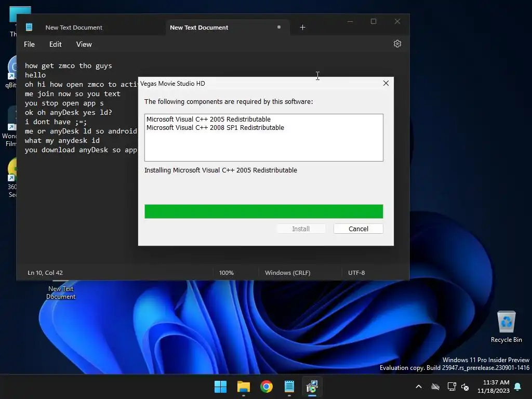Screen dimensions: 532x399
Task: Click the green installation progress bar
Action: (x=263, y=211)
